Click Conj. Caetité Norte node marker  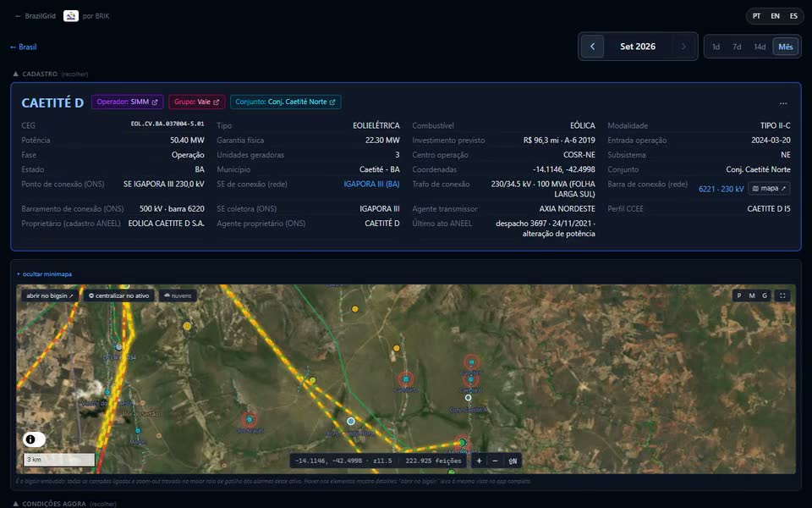pos(350,421)
